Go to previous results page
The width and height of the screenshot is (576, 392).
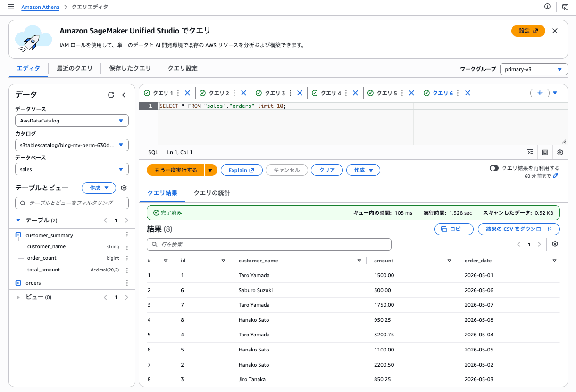point(518,245)
